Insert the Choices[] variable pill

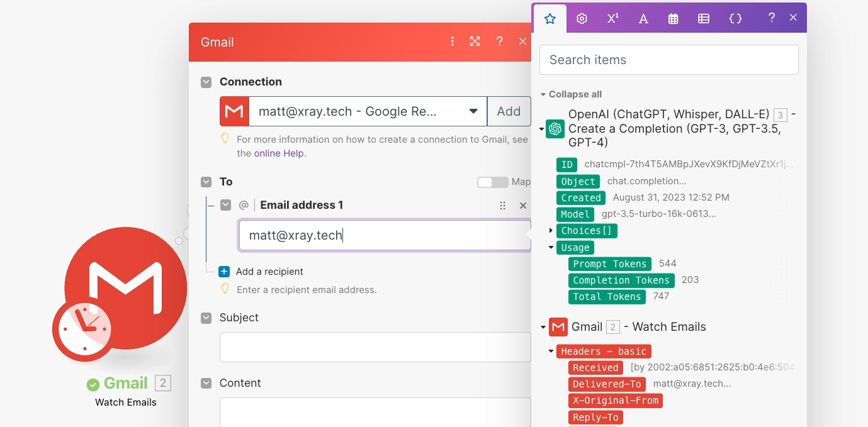(587, 231)
